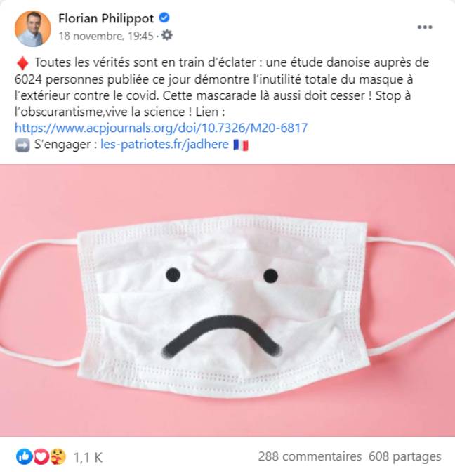Click the red diamond emoji in post
455x476 pixels.
pyautogui.click(x=20, y=62)
